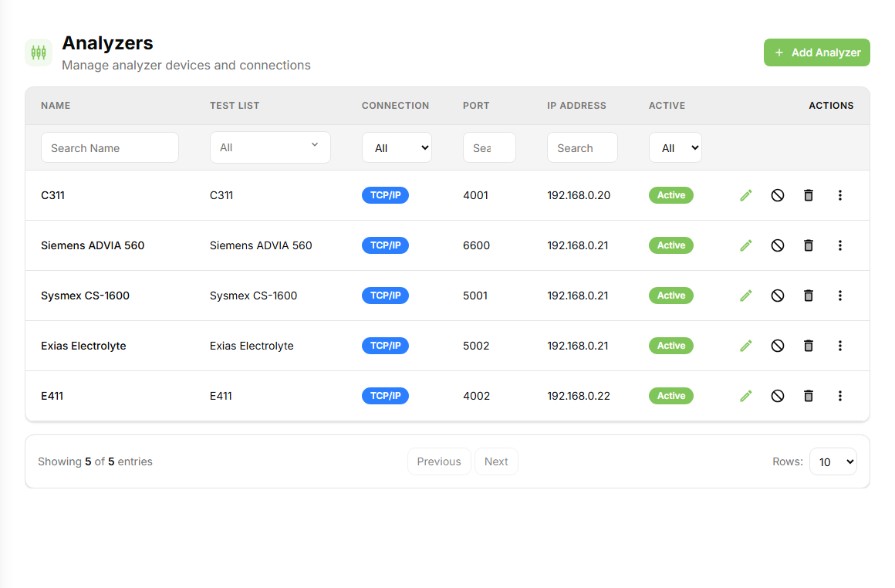The width and height of the screenshot is (895, 588).
Task: Click the Active badge for E411
Action: coord(670,396)
